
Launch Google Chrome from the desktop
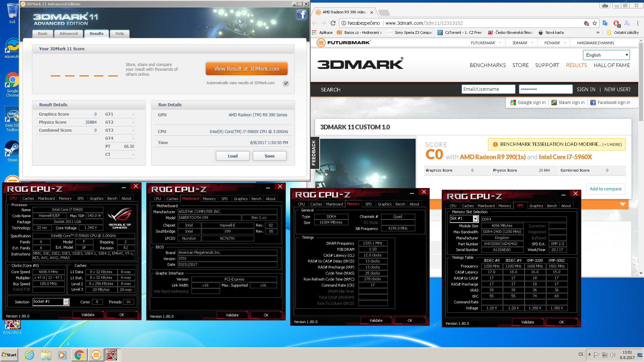12,84
